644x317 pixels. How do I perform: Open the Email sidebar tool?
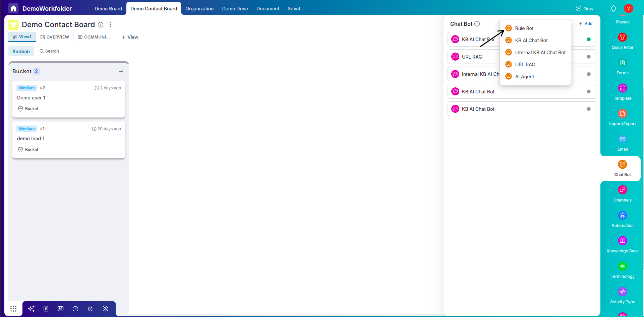[x=623, y=143]
